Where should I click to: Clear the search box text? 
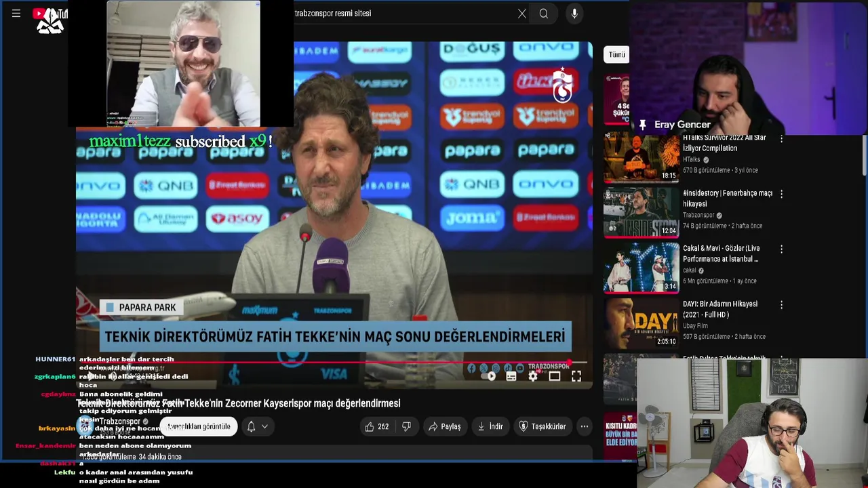point(522,14)
